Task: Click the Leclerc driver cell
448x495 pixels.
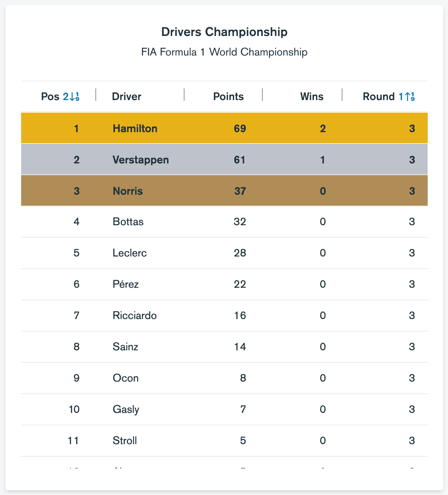Action: pyautogui.click(x=129, y=253)
